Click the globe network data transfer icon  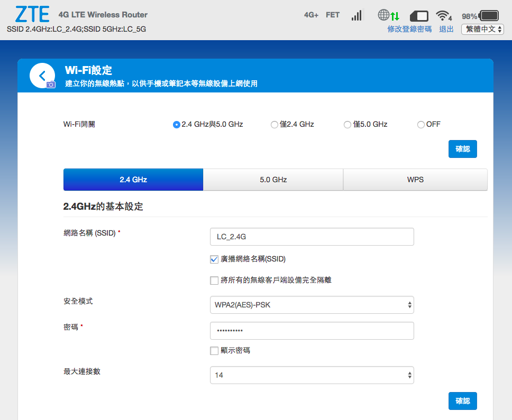pos(388,15)
